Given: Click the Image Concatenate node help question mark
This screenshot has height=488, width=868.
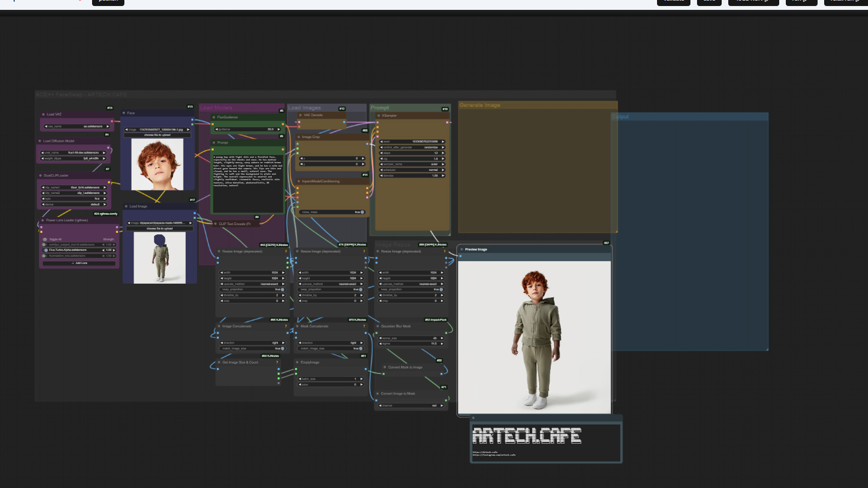Looking at the screenshot, I should pyautogui.click(x=285, y=326).
